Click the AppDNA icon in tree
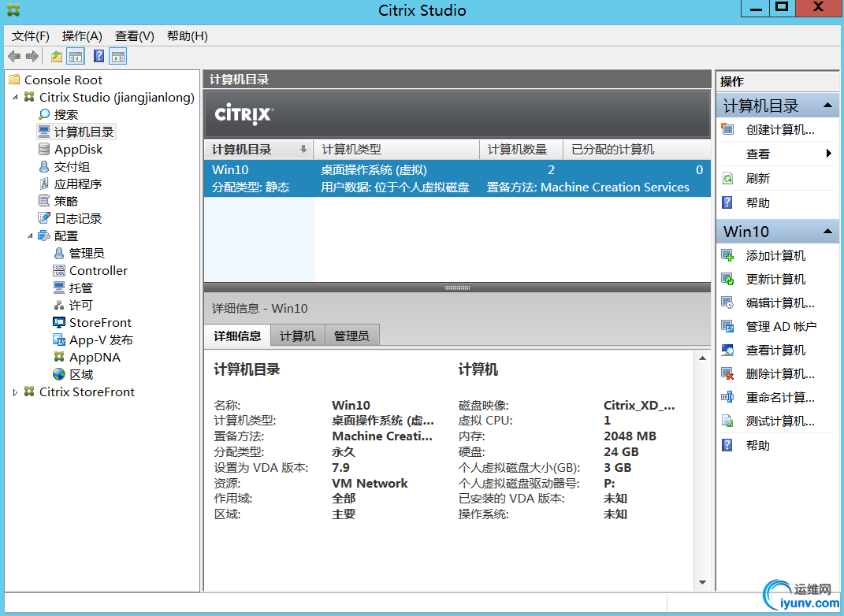The width and height of the screenshot is (844, 616). (59, 357)
